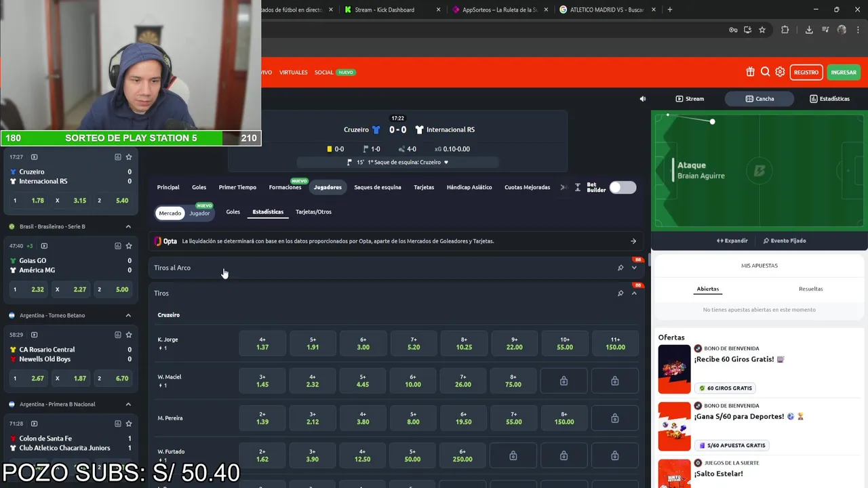This screenshot has width=868, height=488.
Task: Open stats icon for Colon de Santa Fe match
Action: tap(118, 424)
